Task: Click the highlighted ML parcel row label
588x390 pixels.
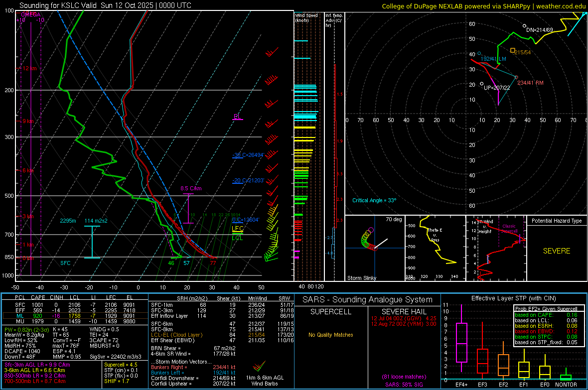Action: click(20, 316)
